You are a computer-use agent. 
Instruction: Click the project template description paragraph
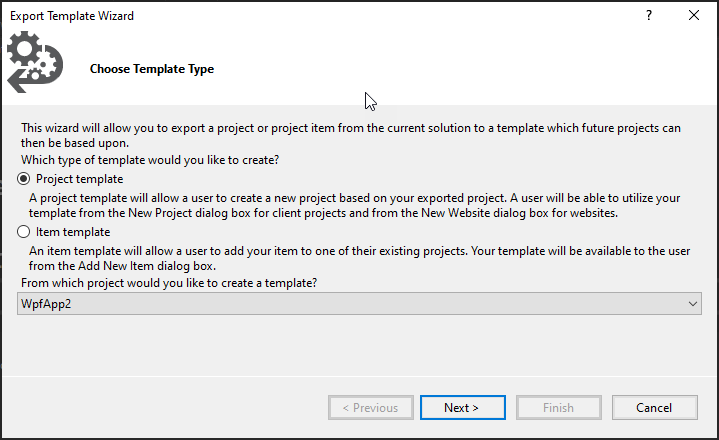[x=354, y=205]
